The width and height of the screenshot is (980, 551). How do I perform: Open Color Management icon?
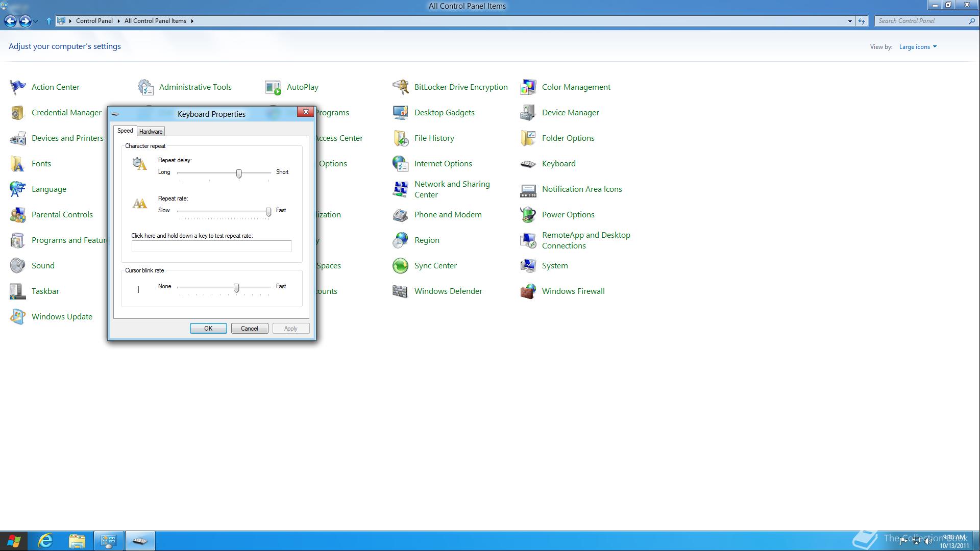tap(528, 87)
